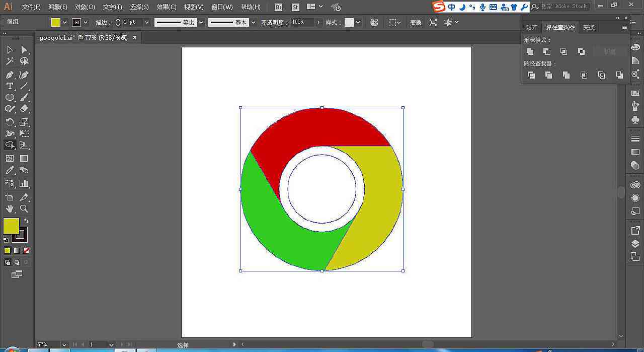This screenshot has width=644, height=352.
Task: Open the workspace layout switcher dropdown
Action: [x=315, y=7]
